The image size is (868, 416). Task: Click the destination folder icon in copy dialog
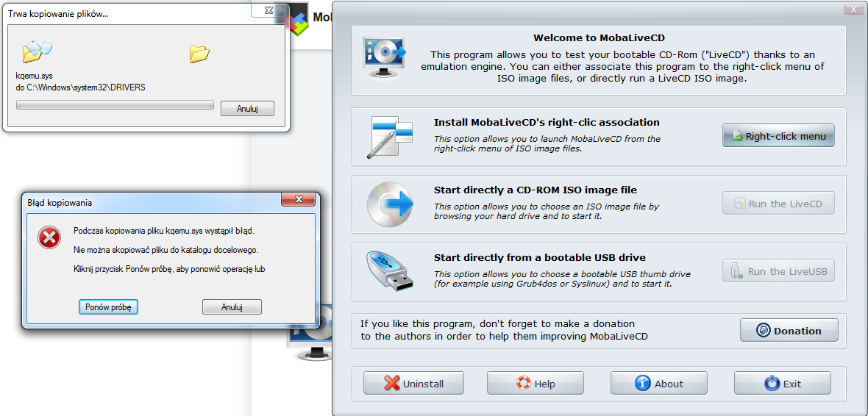pyautogui.click(x=199, y=53)
